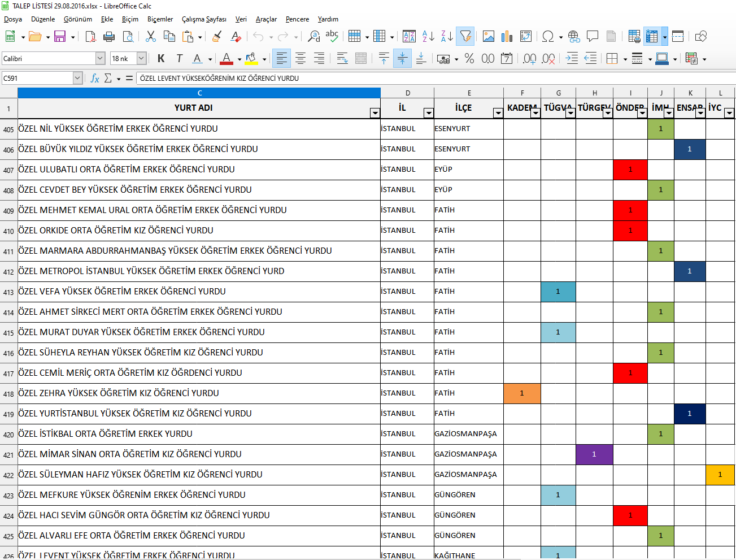The width and height of the screenshot is (736, 560).
Task: Open font size 18 nk dropdown
Action: (x=142, y=58)
